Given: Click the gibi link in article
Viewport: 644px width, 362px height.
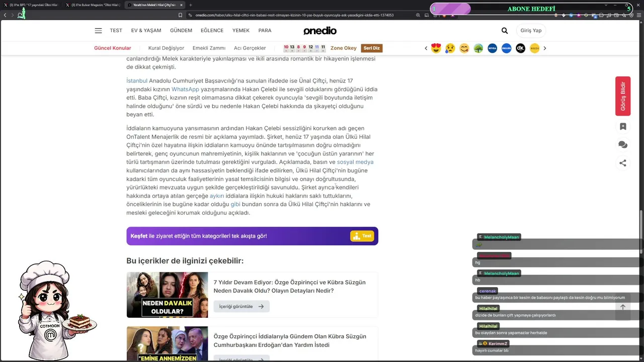Looking at the screenshot, I should [x=235, y=205].
